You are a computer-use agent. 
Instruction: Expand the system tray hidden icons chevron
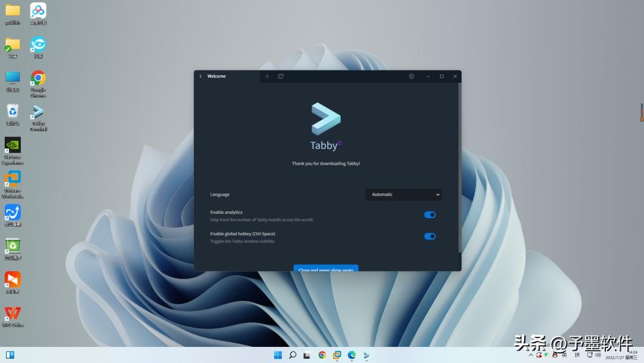[x=531, y=355]
